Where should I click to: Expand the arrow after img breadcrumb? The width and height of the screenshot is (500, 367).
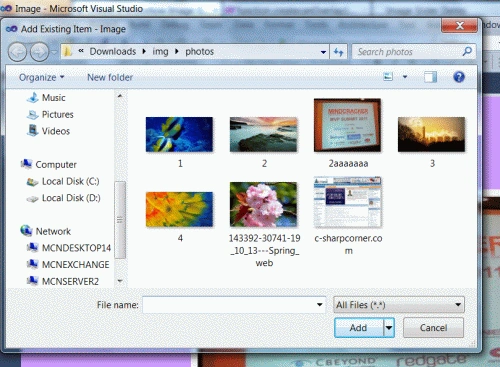tap(177, 52)
